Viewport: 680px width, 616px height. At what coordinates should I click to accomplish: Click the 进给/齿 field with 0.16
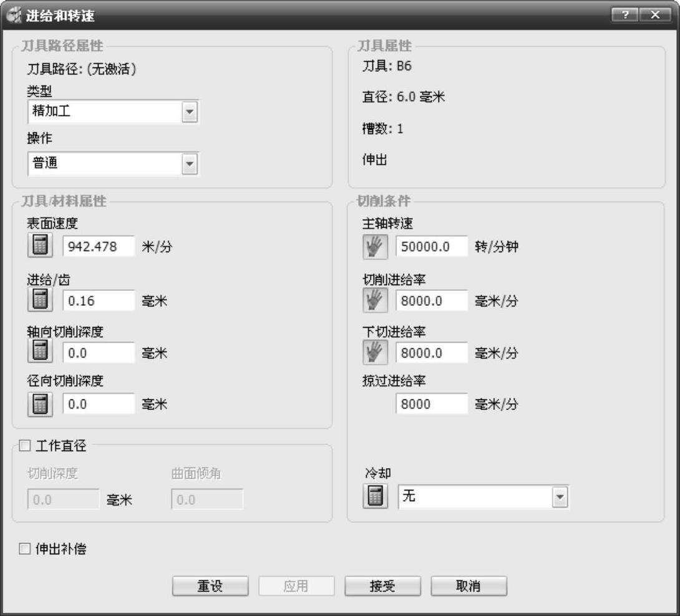coord(99,301)
